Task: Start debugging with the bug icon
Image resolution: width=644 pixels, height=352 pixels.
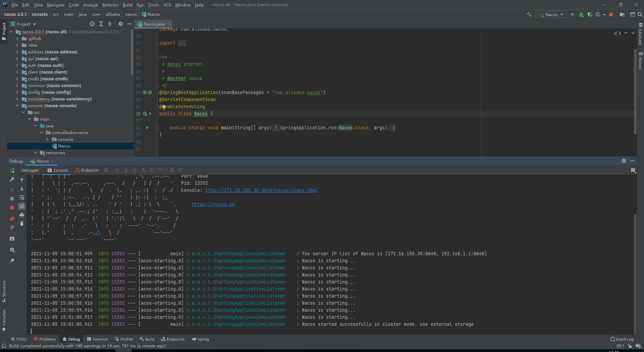Action: pyautogui.click(x=581, y=14)
